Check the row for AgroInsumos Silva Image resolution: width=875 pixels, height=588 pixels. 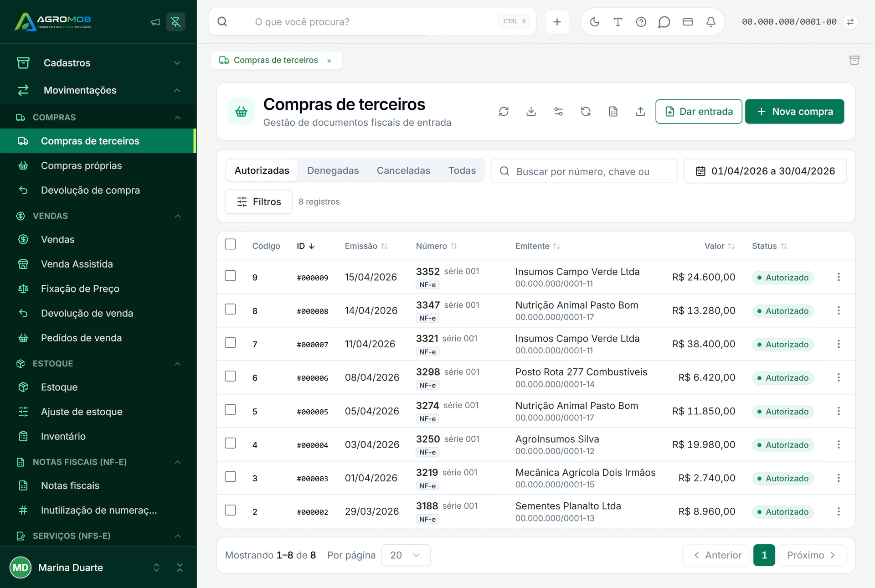click(231, 443)
